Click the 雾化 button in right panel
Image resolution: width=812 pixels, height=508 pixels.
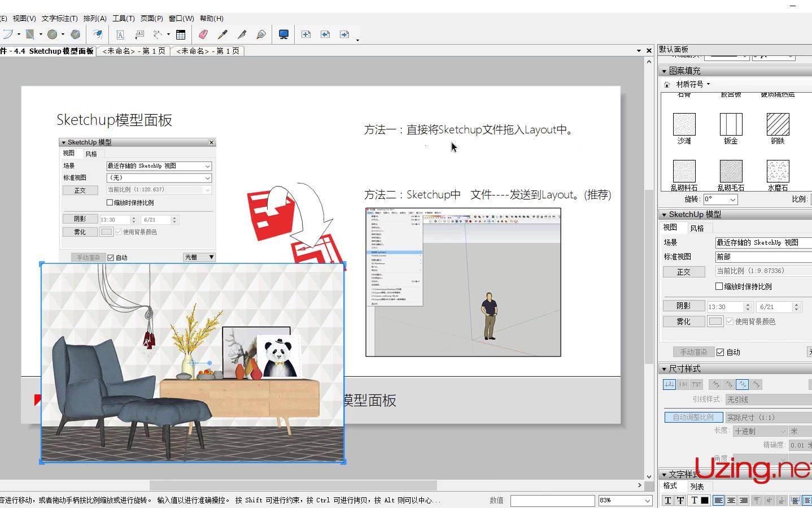pyautogui.click(x=684, y=322)
